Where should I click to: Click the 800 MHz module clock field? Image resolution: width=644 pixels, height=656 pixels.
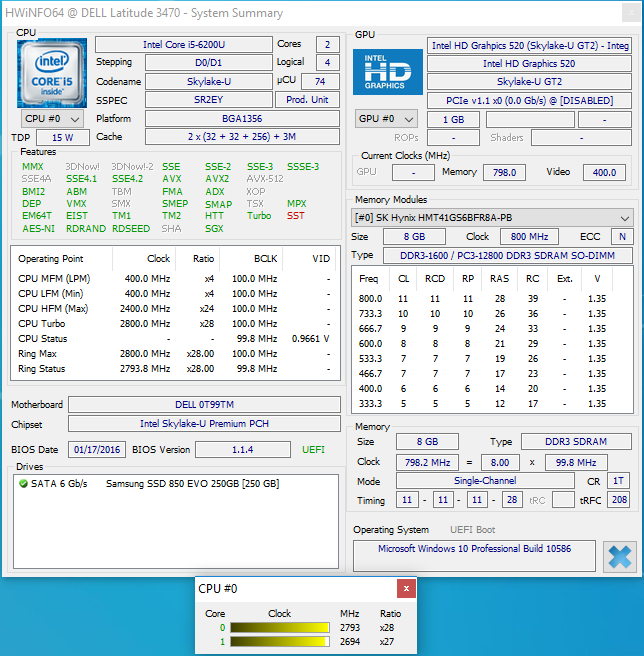(529, 237)
